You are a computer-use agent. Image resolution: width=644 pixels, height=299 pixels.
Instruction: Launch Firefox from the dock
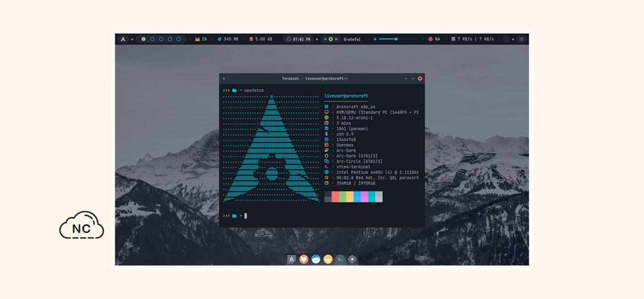coord(304,259)
